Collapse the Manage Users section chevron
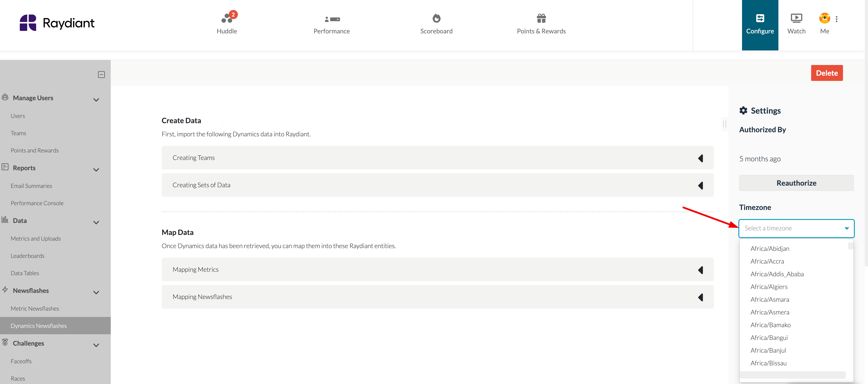The image size is (868, 384). coord(96,100)
